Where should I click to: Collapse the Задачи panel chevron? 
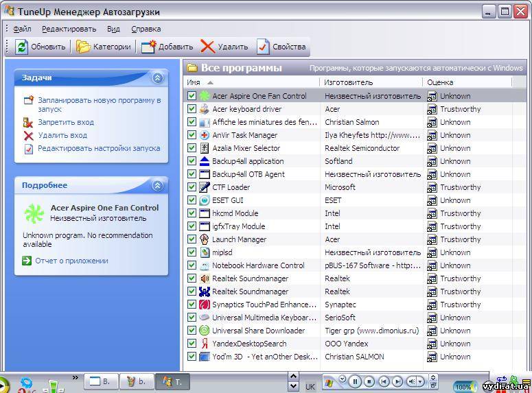(x=157, y=78)
